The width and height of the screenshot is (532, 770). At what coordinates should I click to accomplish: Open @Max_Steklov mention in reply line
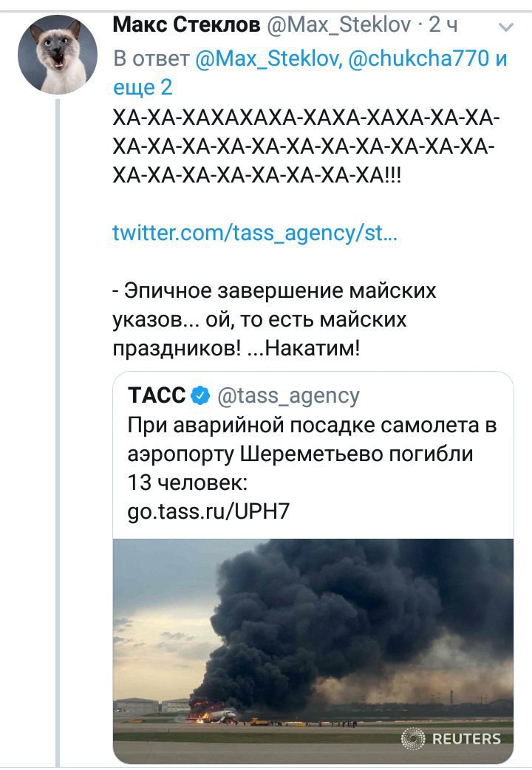pyautogui.click(x=267, y=59)
